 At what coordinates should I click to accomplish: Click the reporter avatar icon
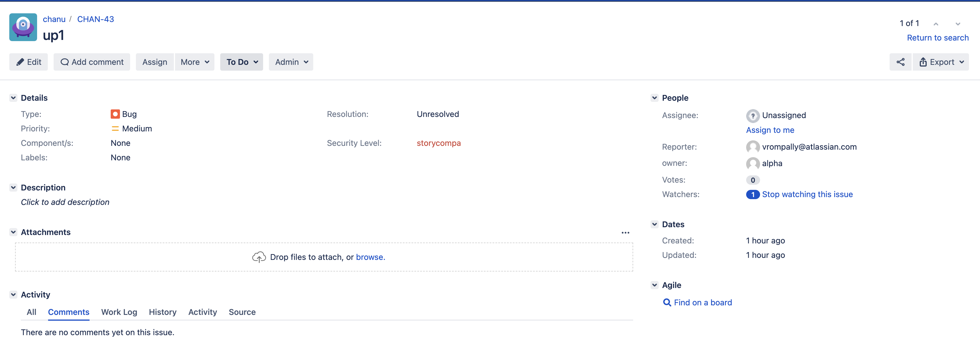tap(752, 147)
